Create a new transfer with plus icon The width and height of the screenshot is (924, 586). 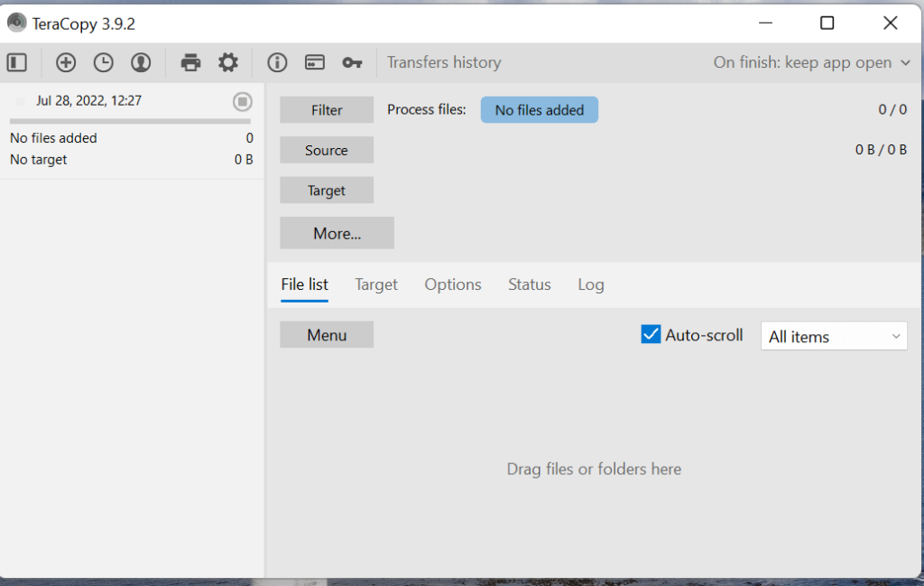click(65, 62)
